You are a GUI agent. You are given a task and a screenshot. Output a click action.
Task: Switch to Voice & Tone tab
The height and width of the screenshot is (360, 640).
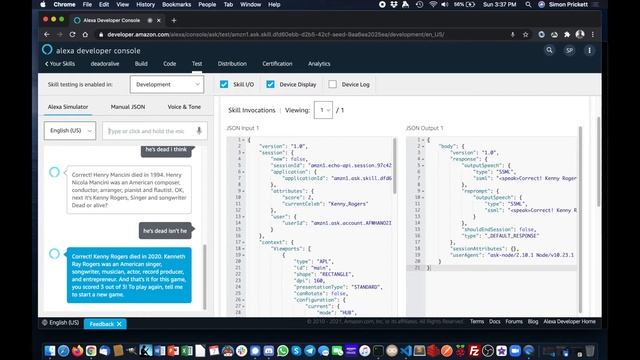coord(184,107)
